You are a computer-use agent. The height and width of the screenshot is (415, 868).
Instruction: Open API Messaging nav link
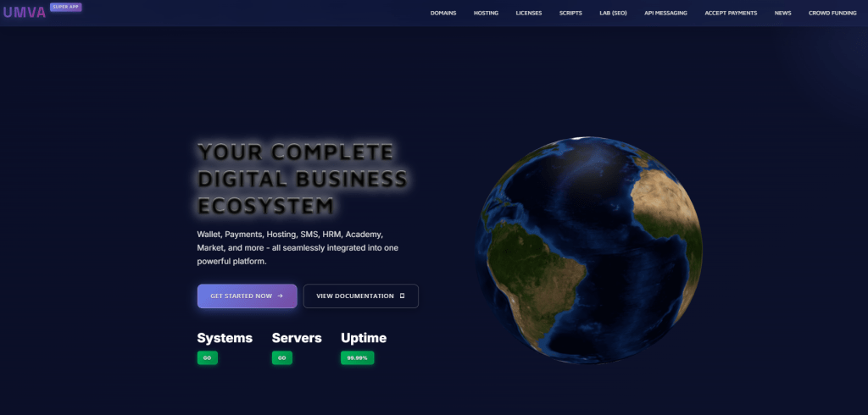click(x=666, y=13)
